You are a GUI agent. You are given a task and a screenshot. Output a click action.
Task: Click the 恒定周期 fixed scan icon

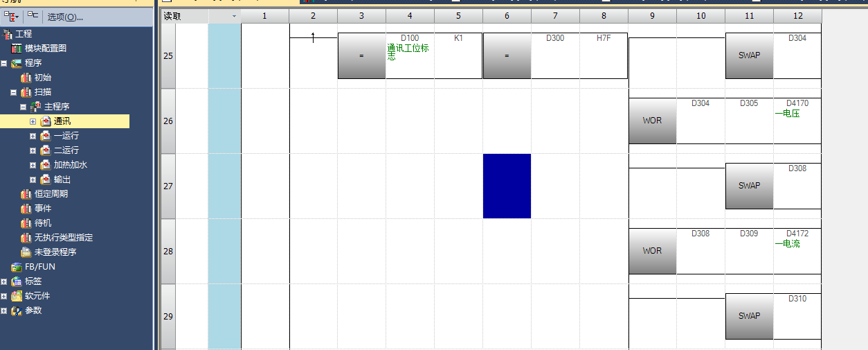[26, 194]
